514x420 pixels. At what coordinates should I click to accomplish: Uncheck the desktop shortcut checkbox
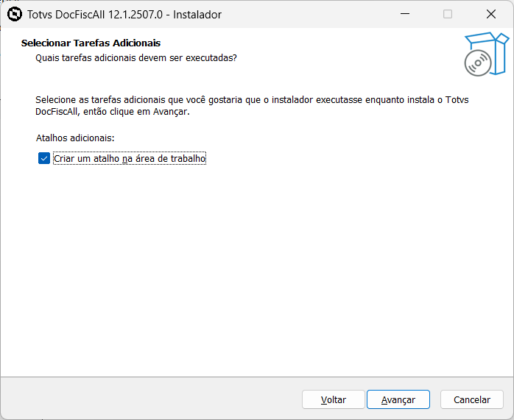pos(44,158)
